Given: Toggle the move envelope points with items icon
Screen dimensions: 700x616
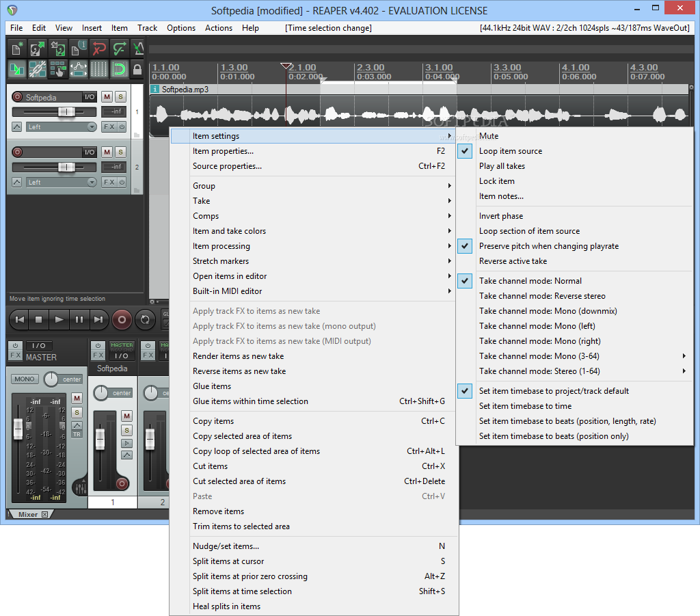Looking at the screenshot, I should [x=79, y=69].
